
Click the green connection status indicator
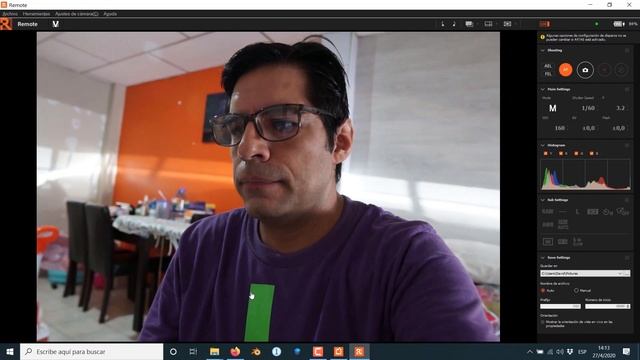pos(597,24)
